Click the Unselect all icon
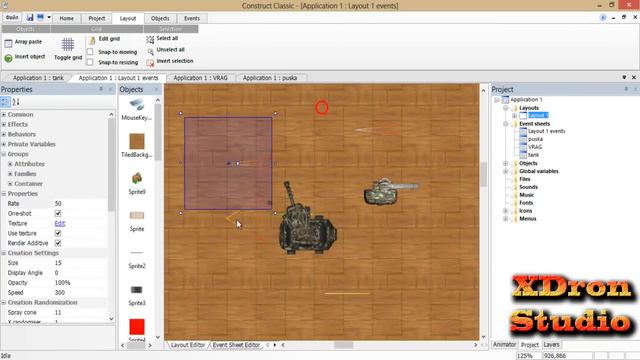 coord(150,51)
